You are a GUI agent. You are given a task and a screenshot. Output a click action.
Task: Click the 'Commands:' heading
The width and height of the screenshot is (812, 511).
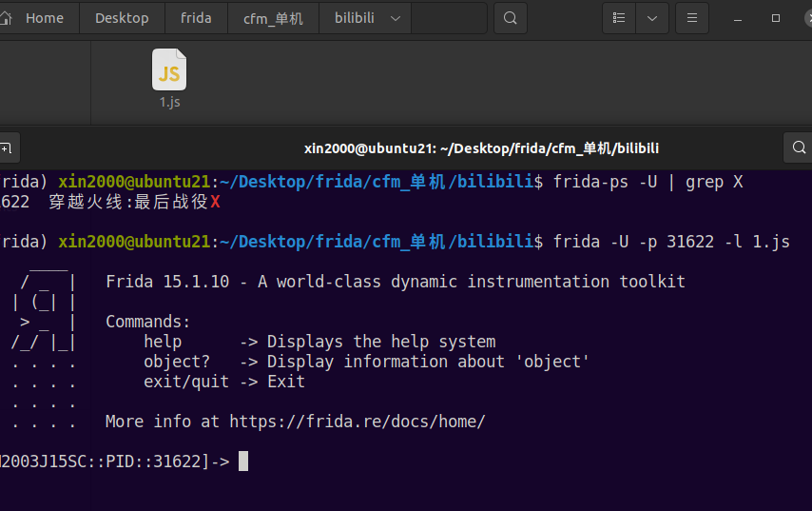[x=148, y=322]
